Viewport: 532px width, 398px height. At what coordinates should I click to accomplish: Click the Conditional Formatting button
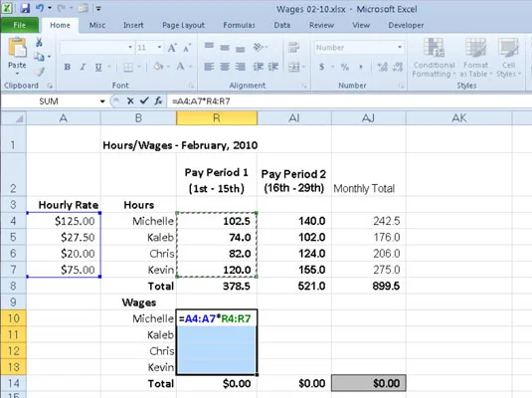coord(434,58)
